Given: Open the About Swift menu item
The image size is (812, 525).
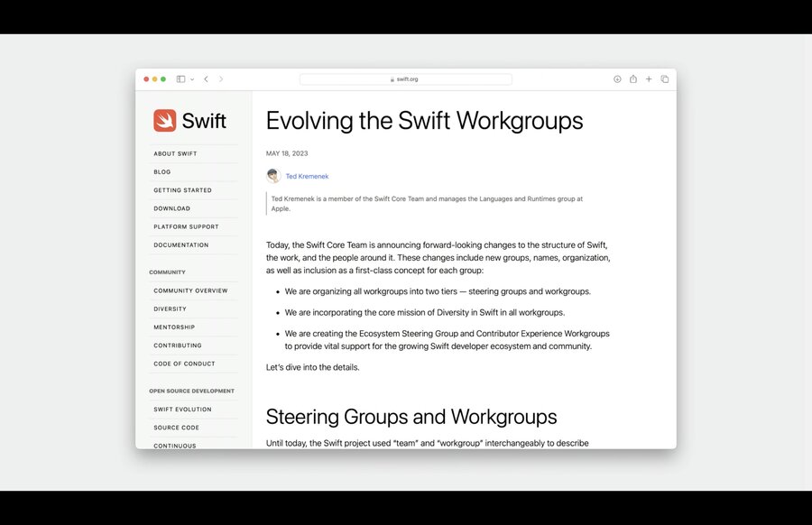Looking at the screenshot, I should [x=175, y=153].
